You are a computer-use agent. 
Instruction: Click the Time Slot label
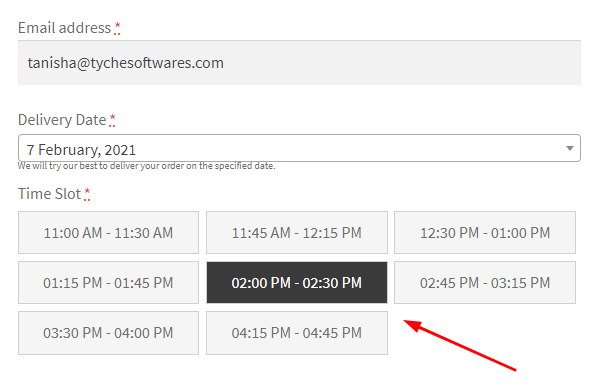click(x=50, y=194)
